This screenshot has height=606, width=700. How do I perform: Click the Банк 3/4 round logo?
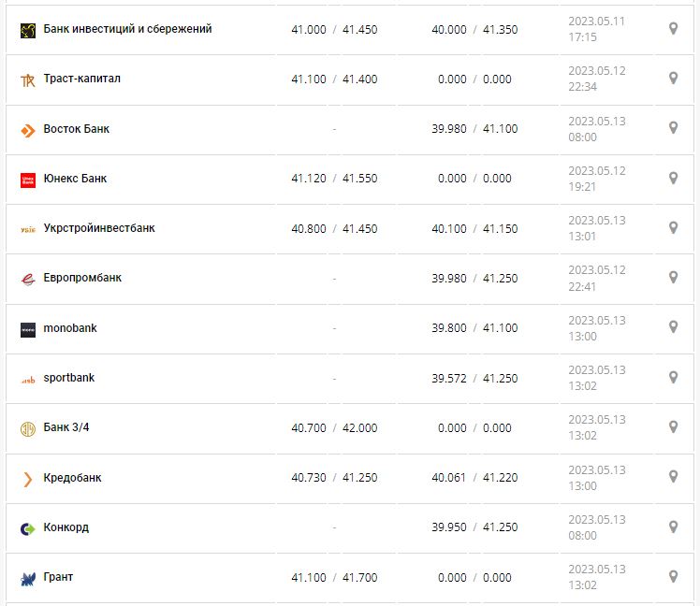pyautogui.click(x=27, y=428)
